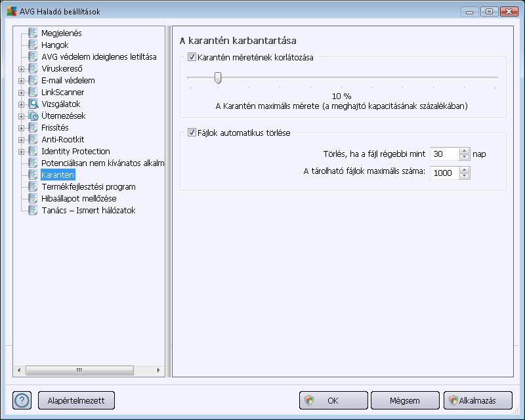The height and width of the screenshot is (420, 525).
Task: Click the Identity Protection tree icon
Action: [x=32, y=151]
